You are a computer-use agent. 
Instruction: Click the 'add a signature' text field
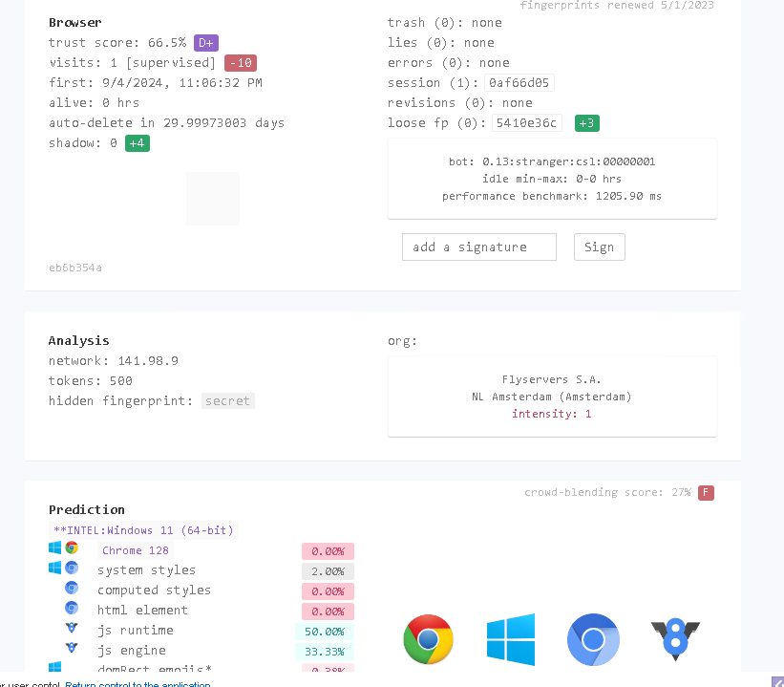point(478,247)
